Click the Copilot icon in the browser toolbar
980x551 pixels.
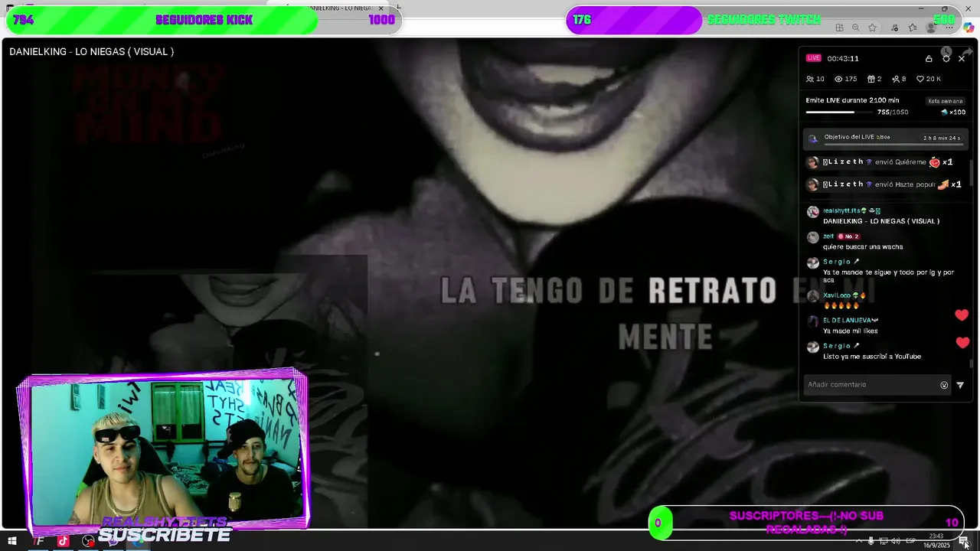969,28
